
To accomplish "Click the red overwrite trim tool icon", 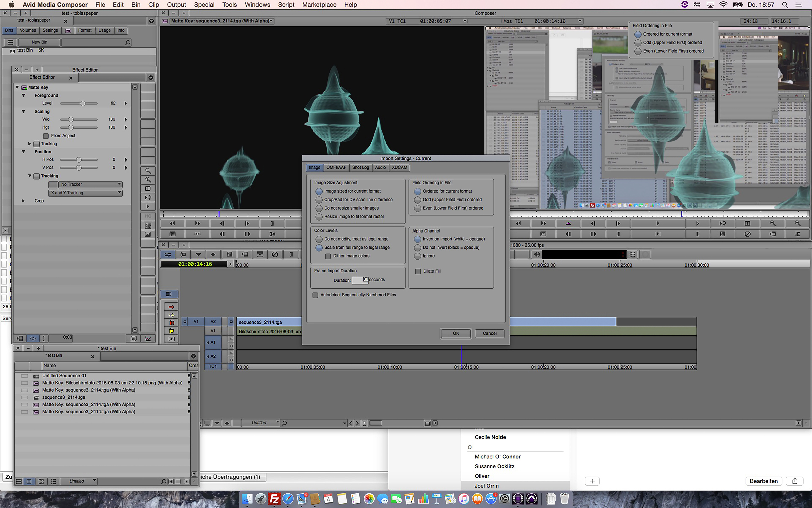I will [172, 323].
